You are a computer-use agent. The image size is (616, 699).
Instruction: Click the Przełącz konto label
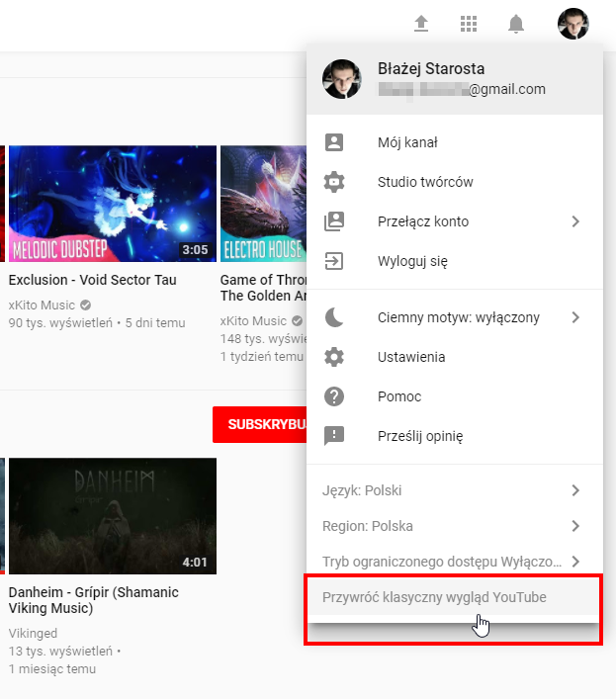pyautogui.click(x=423, y=221)
